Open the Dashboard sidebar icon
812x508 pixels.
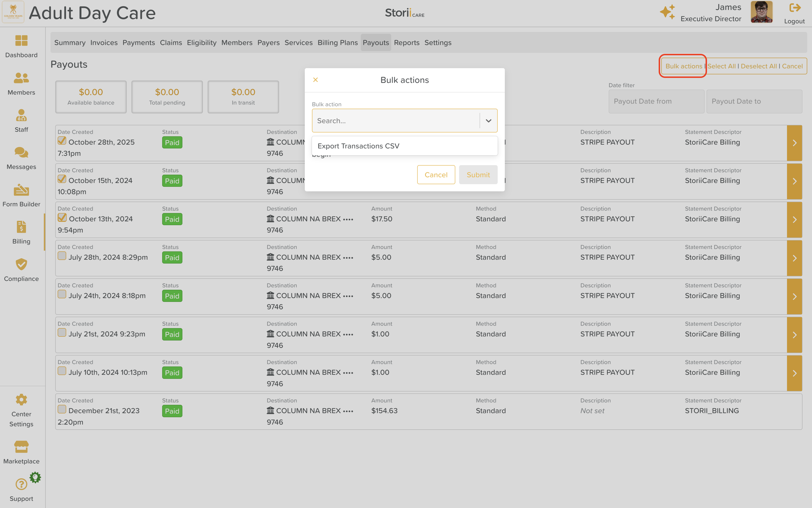pos(21,41)
